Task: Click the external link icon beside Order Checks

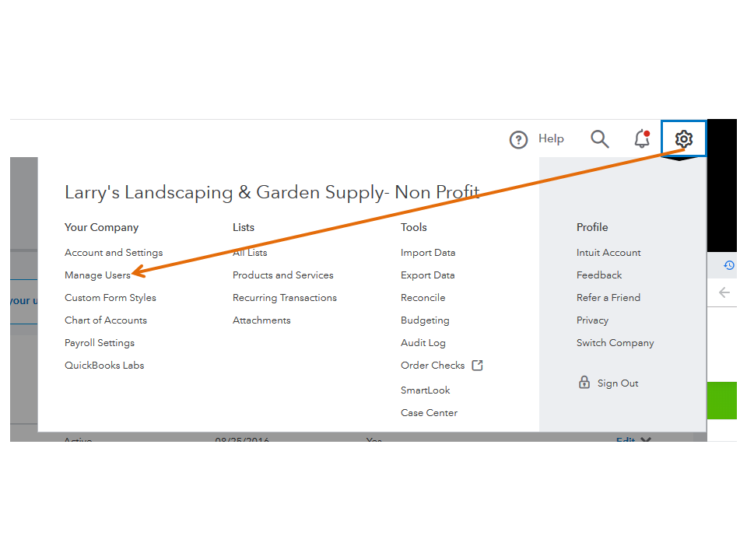Action: 477,366
